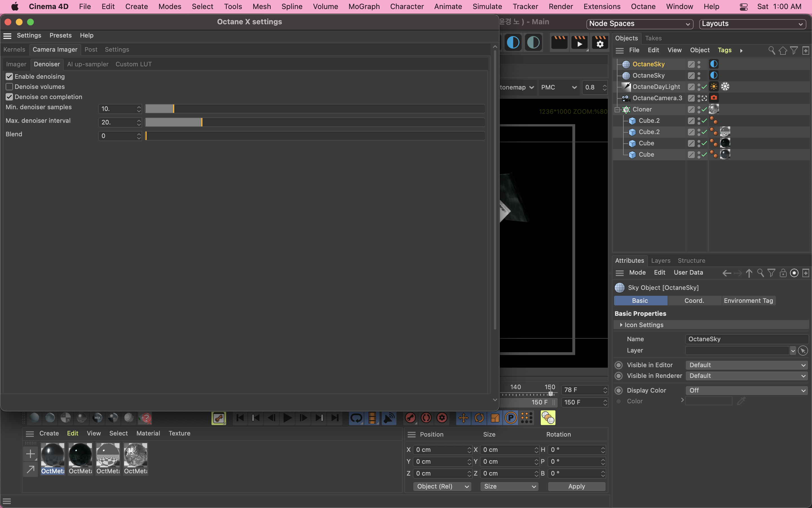Open the PMC kernel dropdown
Image resolution: width=812 pixels, height=508 pixels.
[x=559, y=87]
